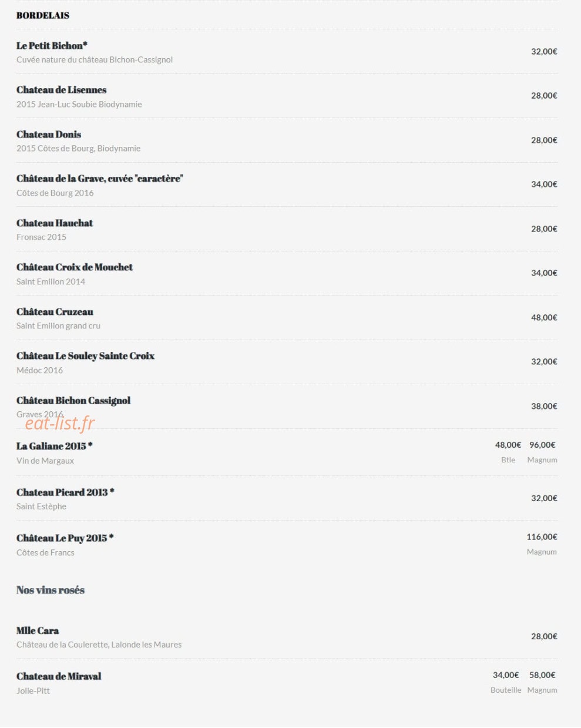
Task: Click the 116,00€ Magnum price
Action: tap(542, 536)
